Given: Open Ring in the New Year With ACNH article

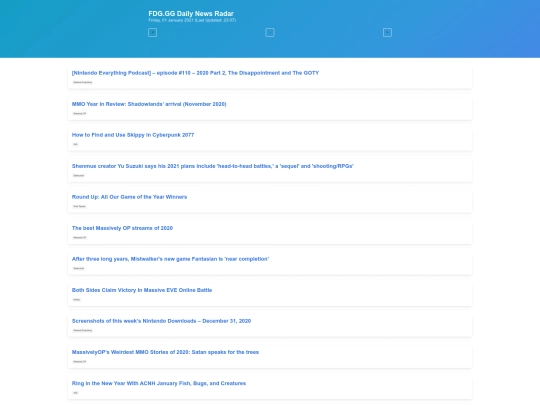Looking at the screenshot, I should [x=159, y=383].
